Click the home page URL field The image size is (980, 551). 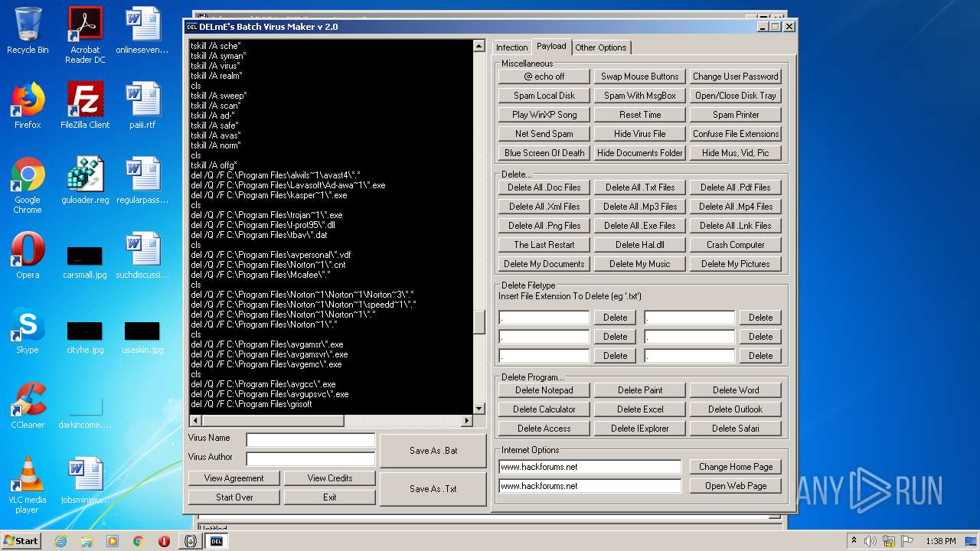coord(590,467)
